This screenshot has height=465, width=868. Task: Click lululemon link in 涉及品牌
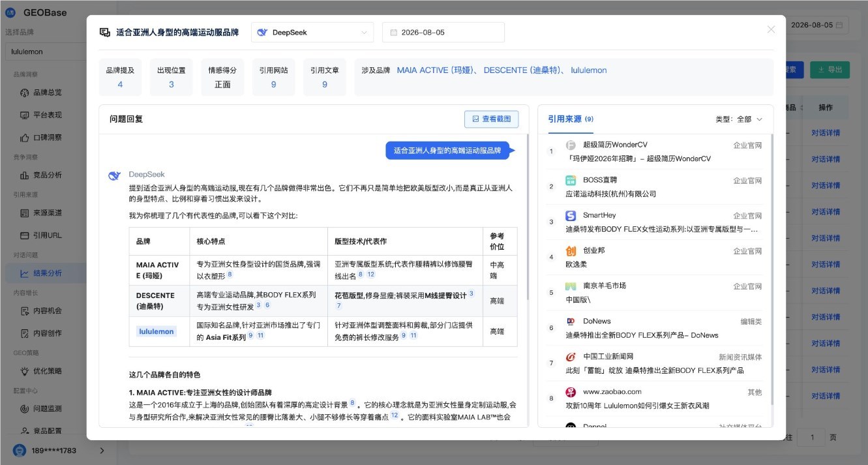click(x=589, y=70)
